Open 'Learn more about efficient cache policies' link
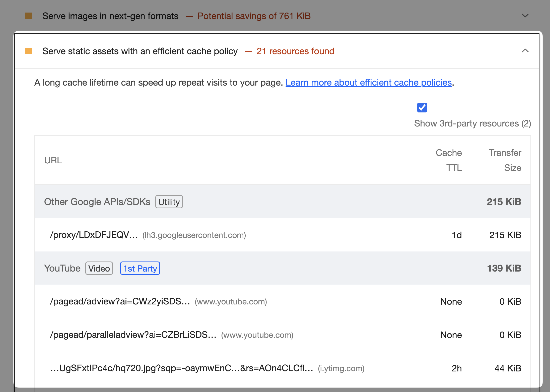The height and width of the screenshot is (392, 550). pyautogui.click(x=369, y=83)
